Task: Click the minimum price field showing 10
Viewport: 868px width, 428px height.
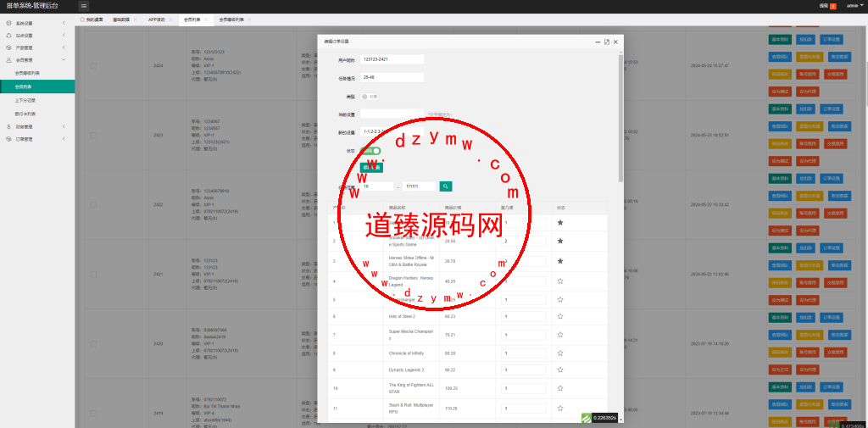Action: click(377, 186)
